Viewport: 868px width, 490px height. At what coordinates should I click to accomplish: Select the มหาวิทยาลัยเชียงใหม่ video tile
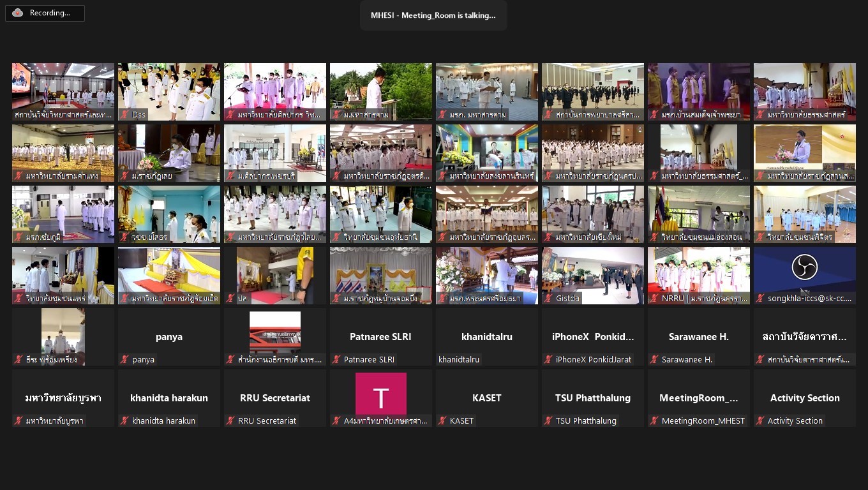pyautogui.click(x=593, y=214)
